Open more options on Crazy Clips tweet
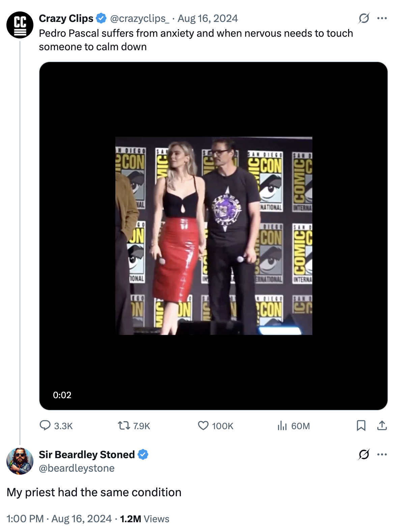Image resolution: width=398 pixels, height=532 pixels. [x=382, y=18]
